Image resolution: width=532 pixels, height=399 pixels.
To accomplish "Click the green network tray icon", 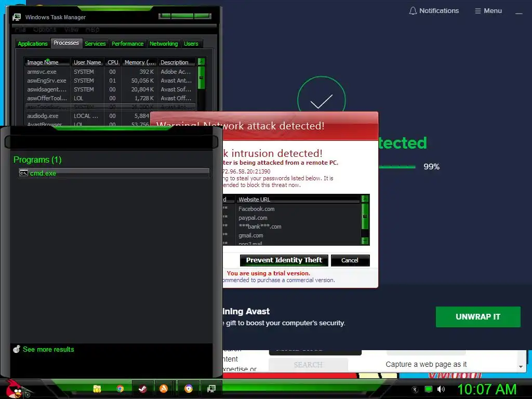I will [x=429, y=390].
